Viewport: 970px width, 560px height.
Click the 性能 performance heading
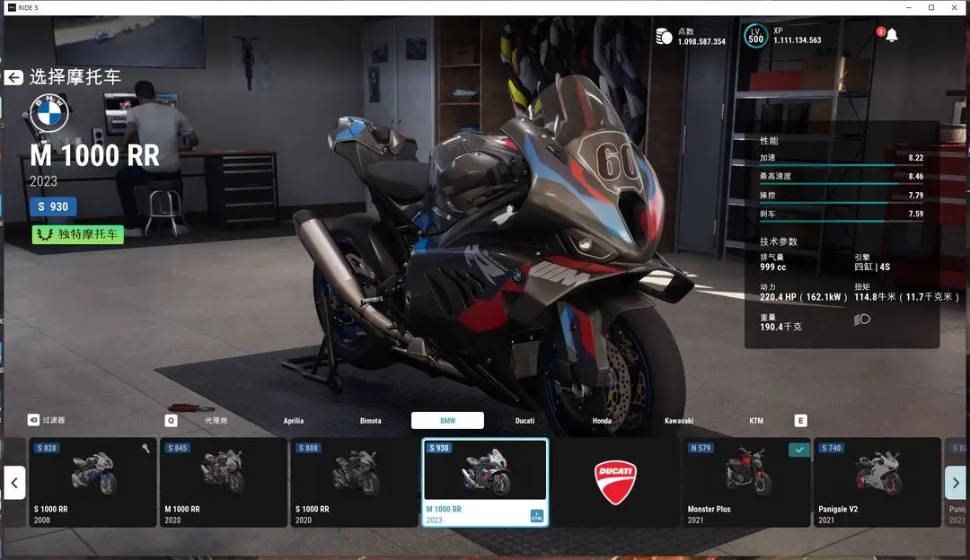(769, 140)
